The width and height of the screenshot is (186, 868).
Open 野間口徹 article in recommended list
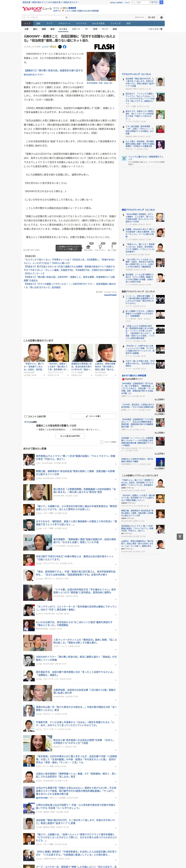75,473
